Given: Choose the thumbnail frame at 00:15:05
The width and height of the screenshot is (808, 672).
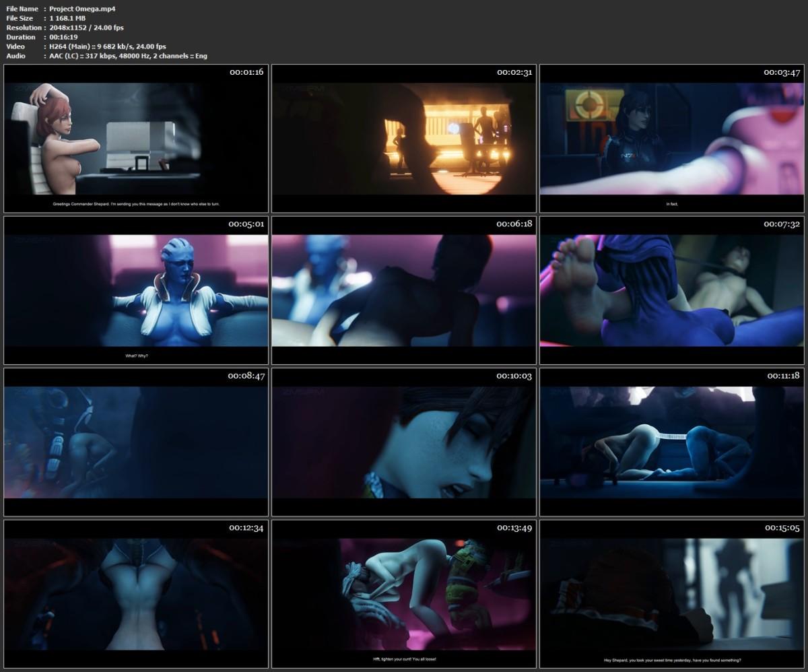Looking at the screenshot, I should click(671, 594).
